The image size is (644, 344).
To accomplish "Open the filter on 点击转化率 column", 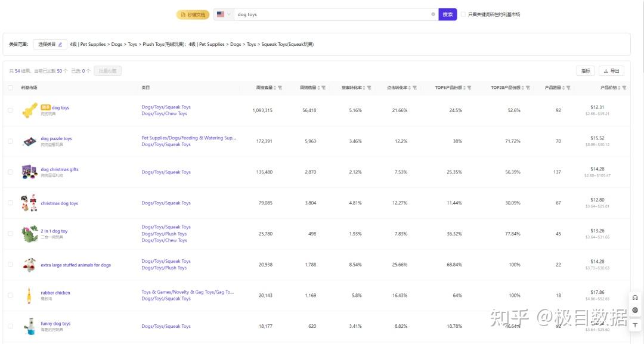I will [x=414, y=88].
